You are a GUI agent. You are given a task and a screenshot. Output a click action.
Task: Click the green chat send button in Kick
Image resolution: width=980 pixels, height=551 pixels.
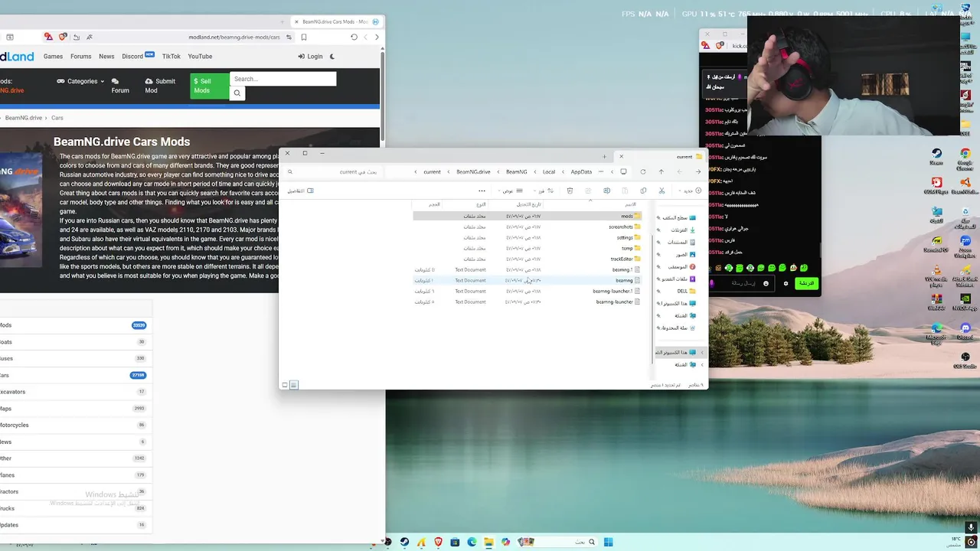[806, 283]
